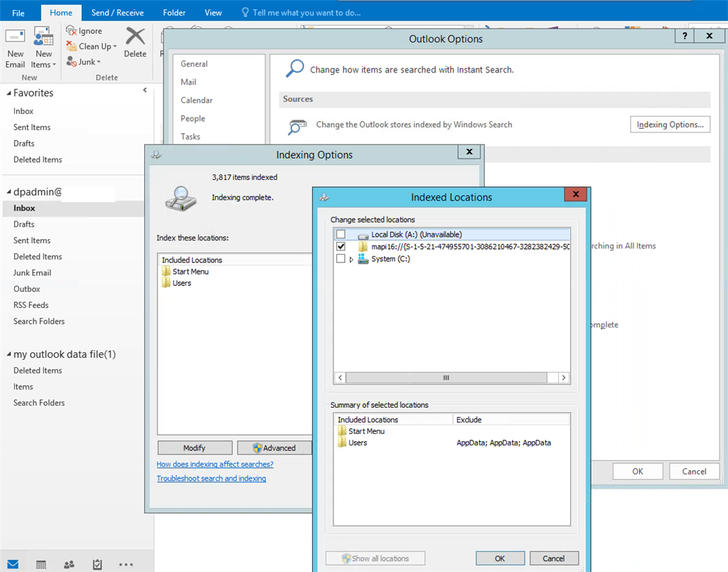Switch to the View ribbon tab
Viewport: 728px width, 572px height.
point(213,13)
